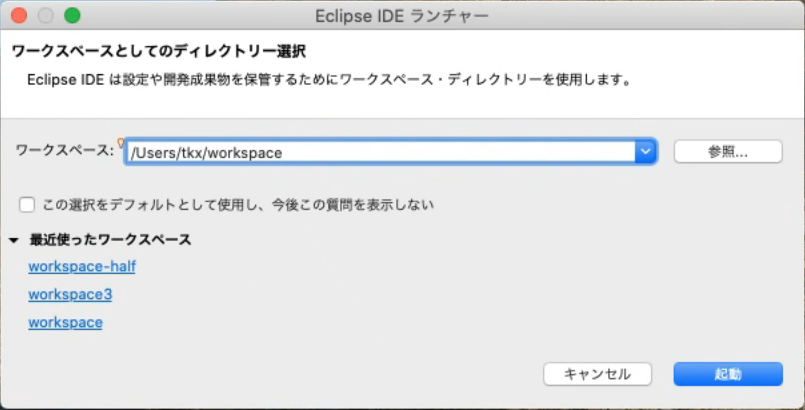The image size is (805, 410).
Task: Choose the workspace recent link
Action: 65,322
